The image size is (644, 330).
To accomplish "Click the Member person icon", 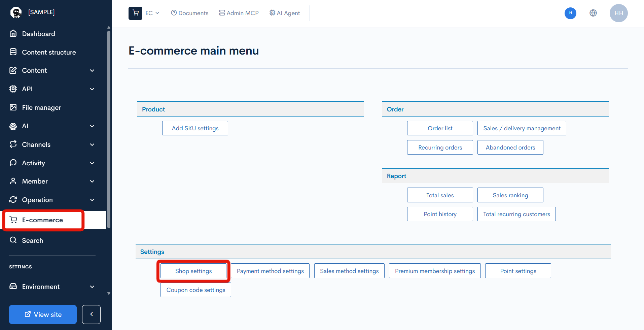I will 13,181.
